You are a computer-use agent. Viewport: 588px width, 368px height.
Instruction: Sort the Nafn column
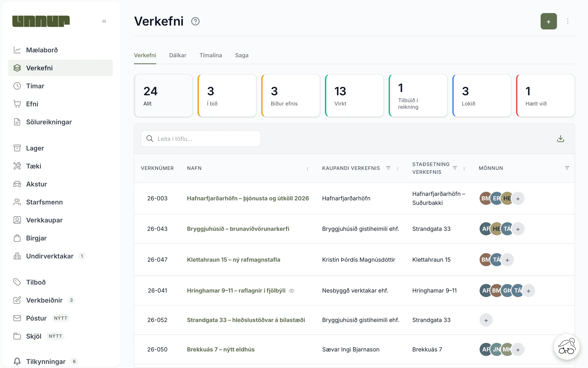307,169
